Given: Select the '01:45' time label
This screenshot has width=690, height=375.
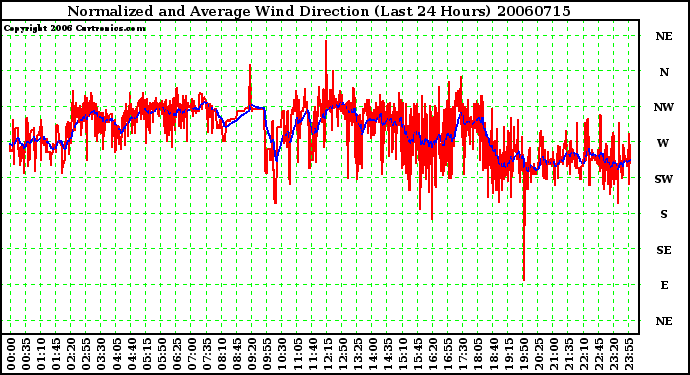Looking at the screenshot, I should [x=56, y=354].
